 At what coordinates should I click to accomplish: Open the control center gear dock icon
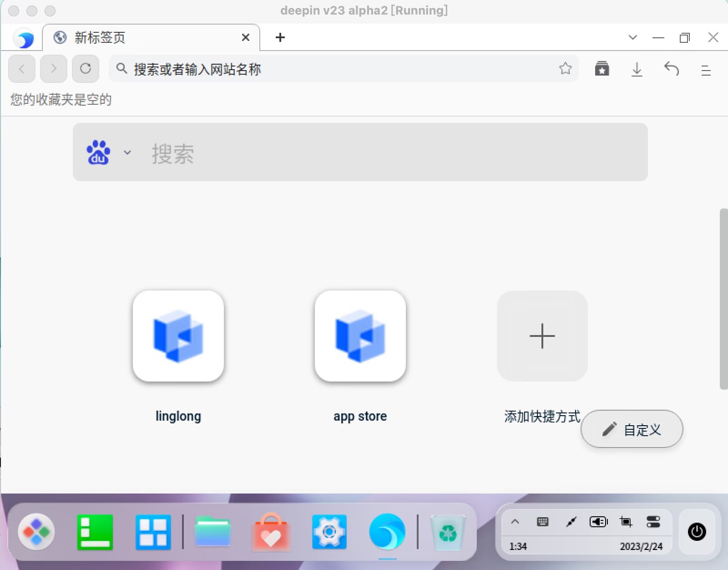pos(329,532)
